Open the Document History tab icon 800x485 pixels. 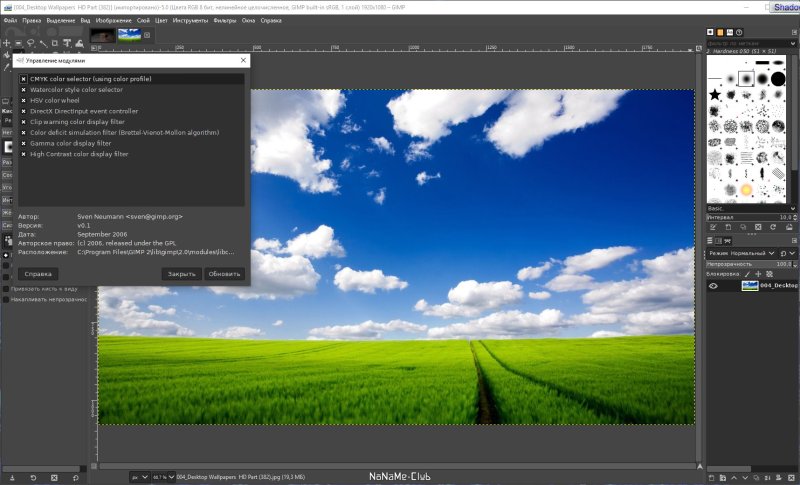click(739, 32)
